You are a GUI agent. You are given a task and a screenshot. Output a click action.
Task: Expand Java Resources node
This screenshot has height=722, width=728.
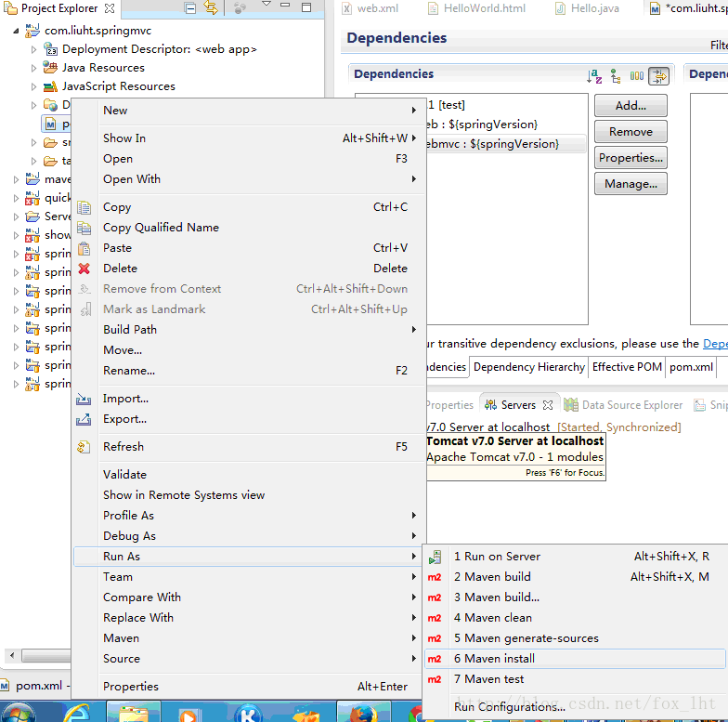pyautogui.click(x=33, y=68)
